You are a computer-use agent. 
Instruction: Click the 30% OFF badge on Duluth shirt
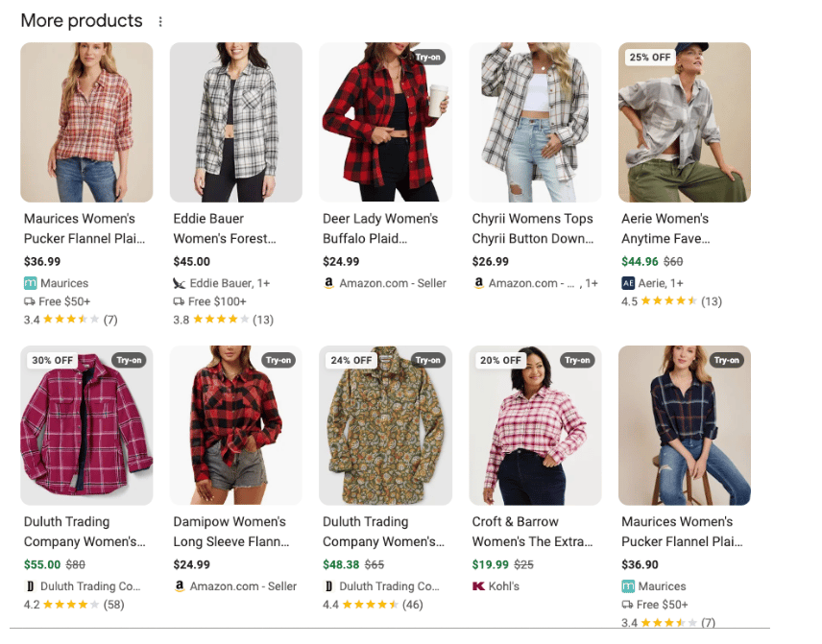click(x=53, y=361)
